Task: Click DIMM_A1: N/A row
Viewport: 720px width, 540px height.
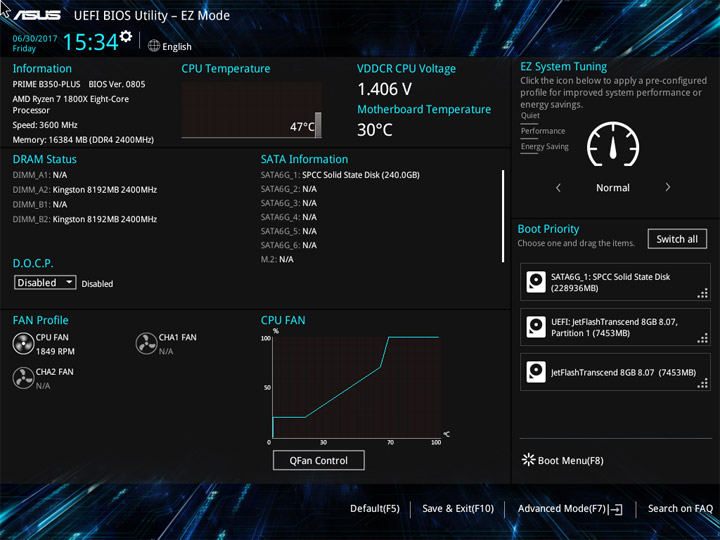Action: click(39, 175)
